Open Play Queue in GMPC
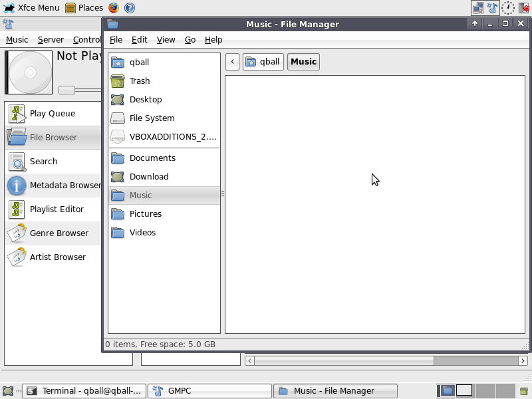Screen dimensions: 532x399 (53, 113)
